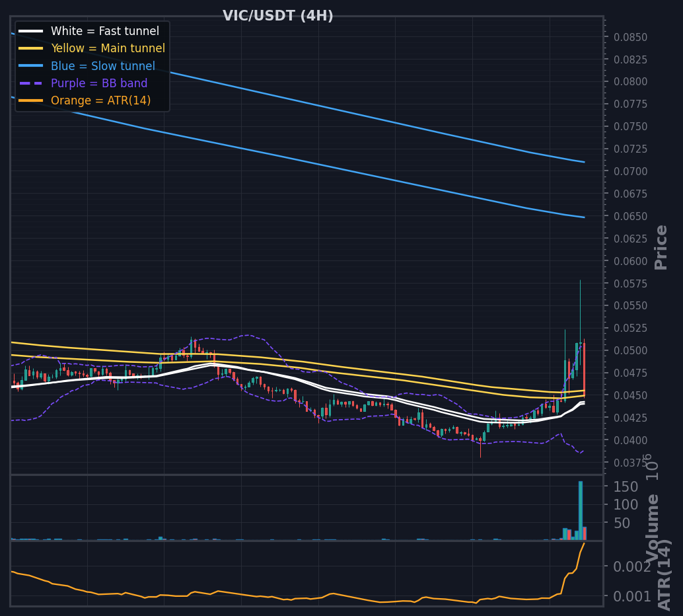
Task: Click the 0.0400 price axis label
Action: pos(630,440)
